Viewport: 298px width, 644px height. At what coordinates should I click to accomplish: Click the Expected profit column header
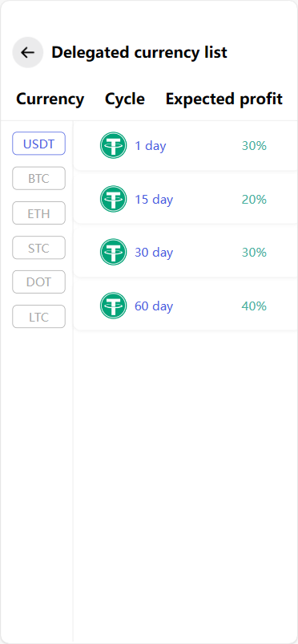pyautogui.click(x=224, y=99)
